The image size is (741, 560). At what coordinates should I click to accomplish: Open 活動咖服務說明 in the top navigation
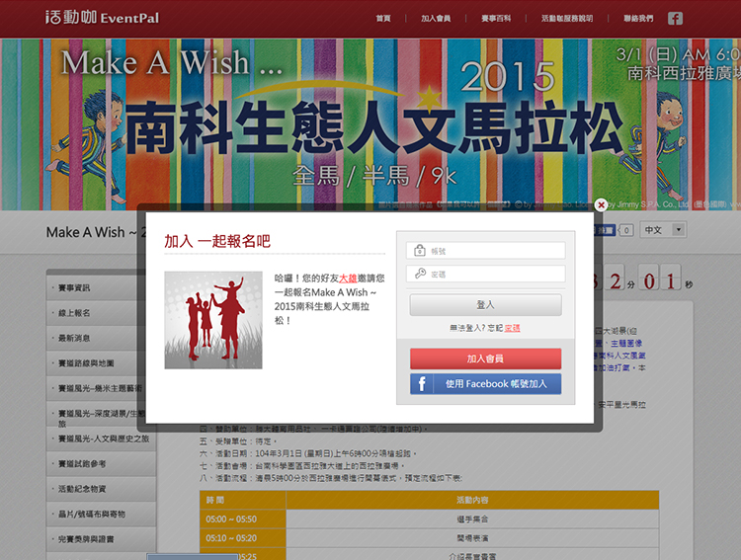[567, 19]
